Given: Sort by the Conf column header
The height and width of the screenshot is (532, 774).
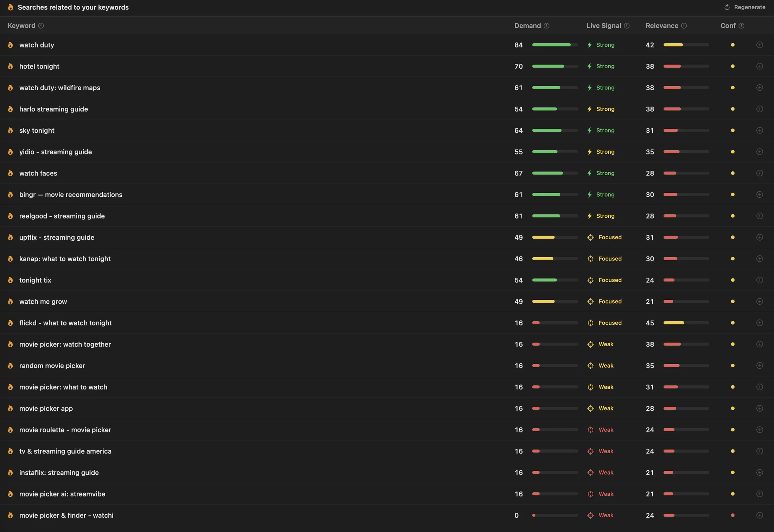Looking at the screenshot, I should 728,26.
